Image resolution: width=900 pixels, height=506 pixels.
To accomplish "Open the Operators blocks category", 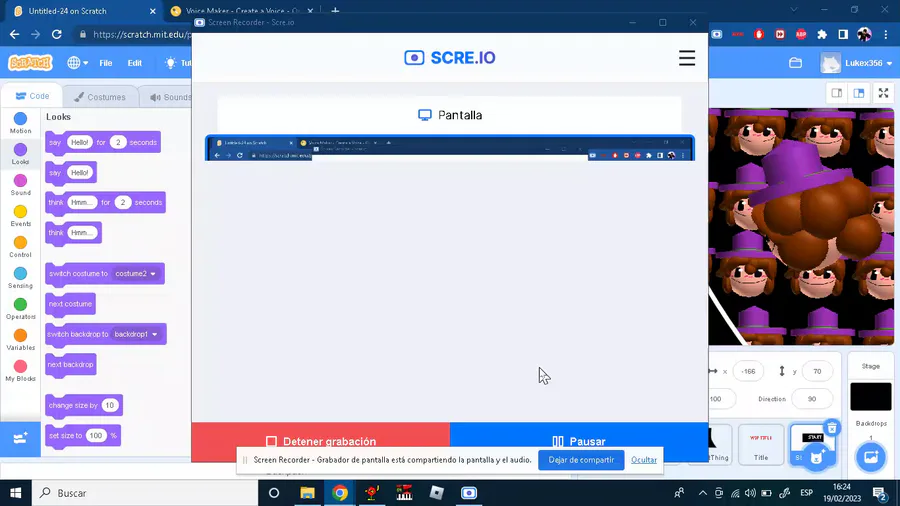I will pos(20,309).
